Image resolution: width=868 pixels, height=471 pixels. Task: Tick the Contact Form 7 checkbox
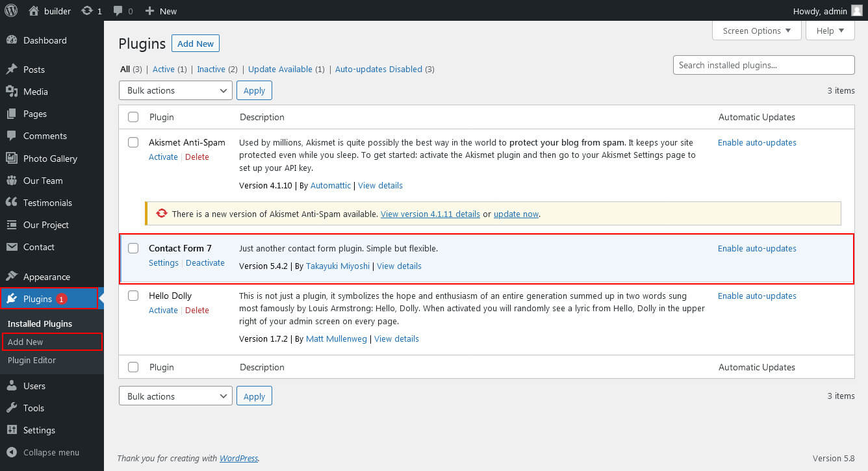click(133, 248)
